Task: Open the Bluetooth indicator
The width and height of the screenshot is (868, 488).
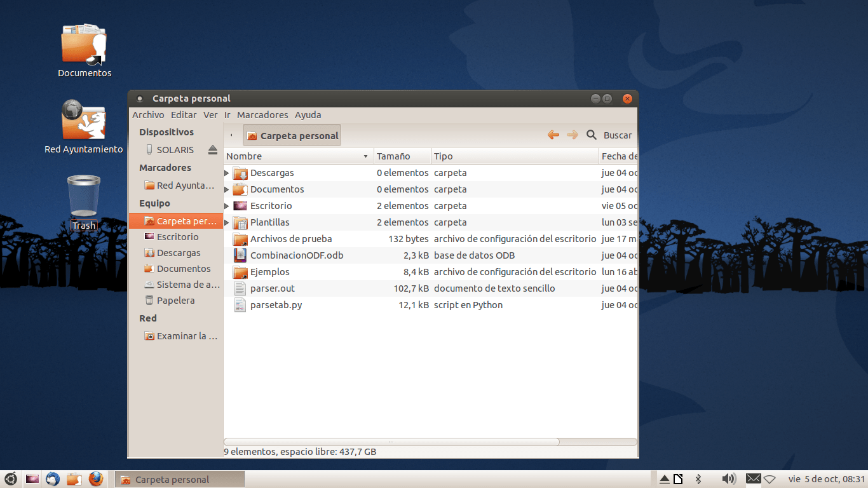Action: (698, 479)
